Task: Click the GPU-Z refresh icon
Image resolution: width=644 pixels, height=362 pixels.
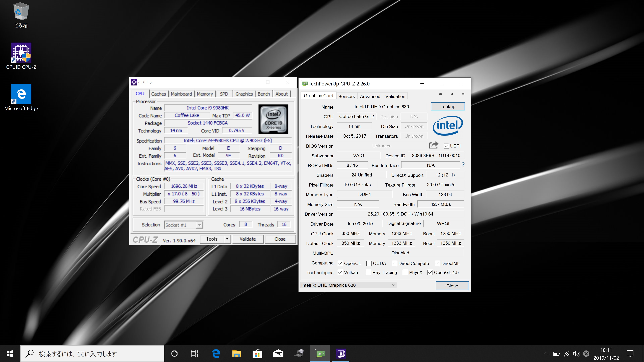Action: pos(452,94)
